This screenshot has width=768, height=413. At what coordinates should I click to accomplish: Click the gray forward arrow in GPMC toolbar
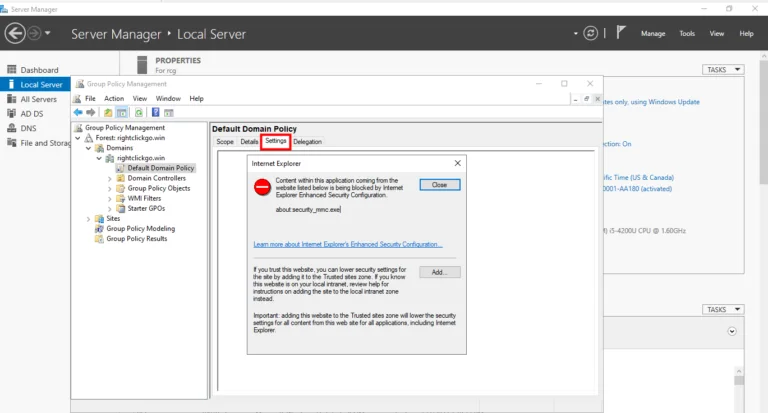click(91, 113)
